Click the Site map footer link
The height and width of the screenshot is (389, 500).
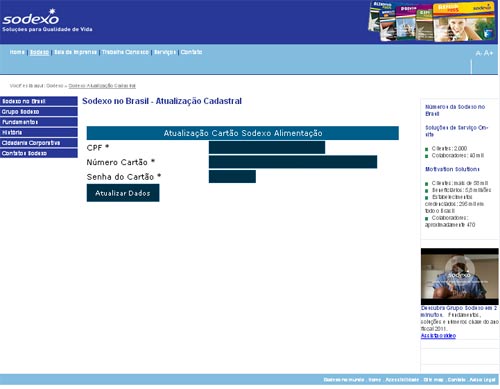[x=433, y=380]
